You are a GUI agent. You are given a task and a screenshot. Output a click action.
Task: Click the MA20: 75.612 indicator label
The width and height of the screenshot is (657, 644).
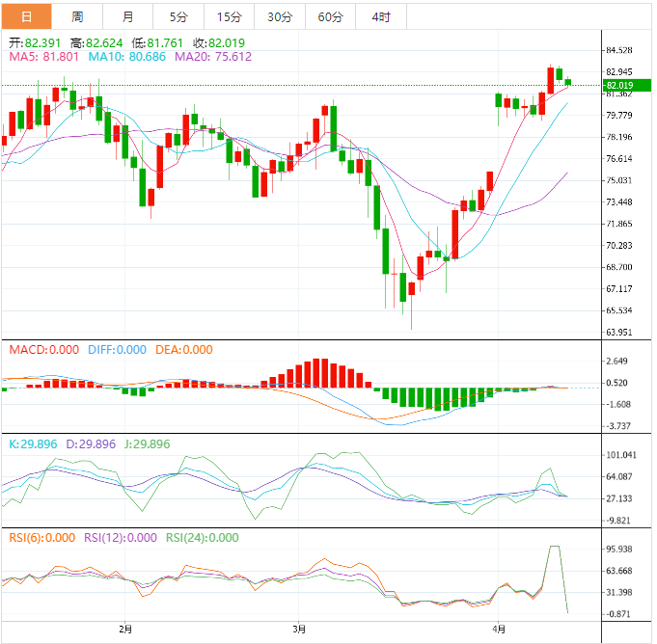[x=211, y=57]
